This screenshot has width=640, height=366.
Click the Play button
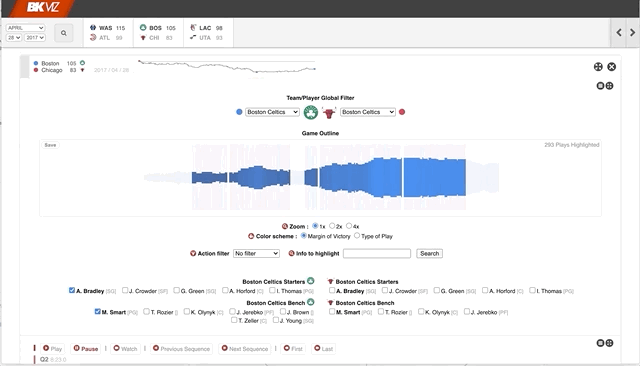point(53,348)
